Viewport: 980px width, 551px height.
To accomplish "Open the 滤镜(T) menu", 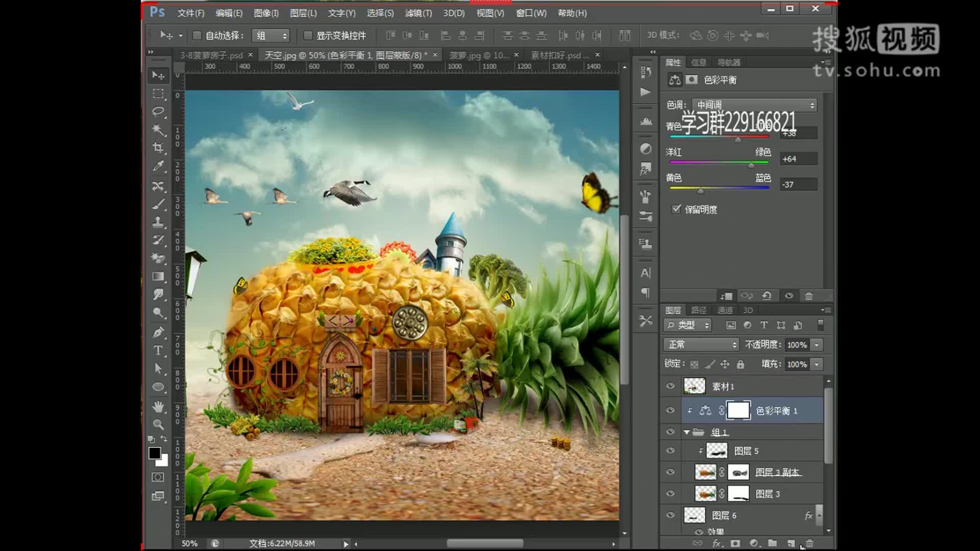I will click(x=418, y=13).
